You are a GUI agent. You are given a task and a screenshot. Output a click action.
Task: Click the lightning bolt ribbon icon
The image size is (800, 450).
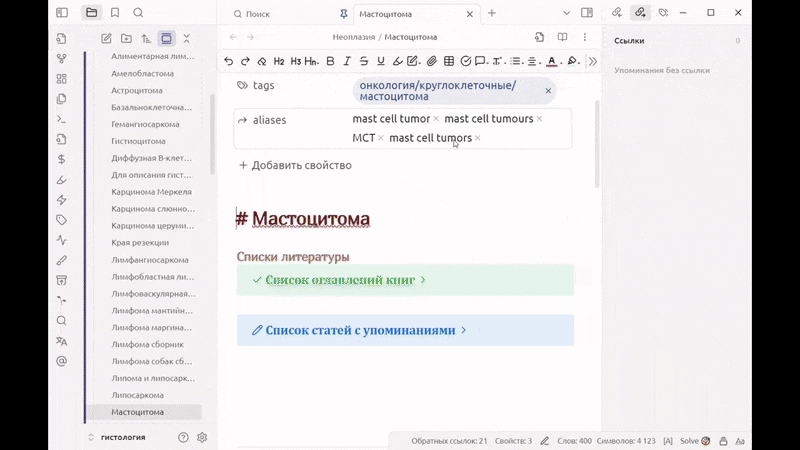point(61,199)
